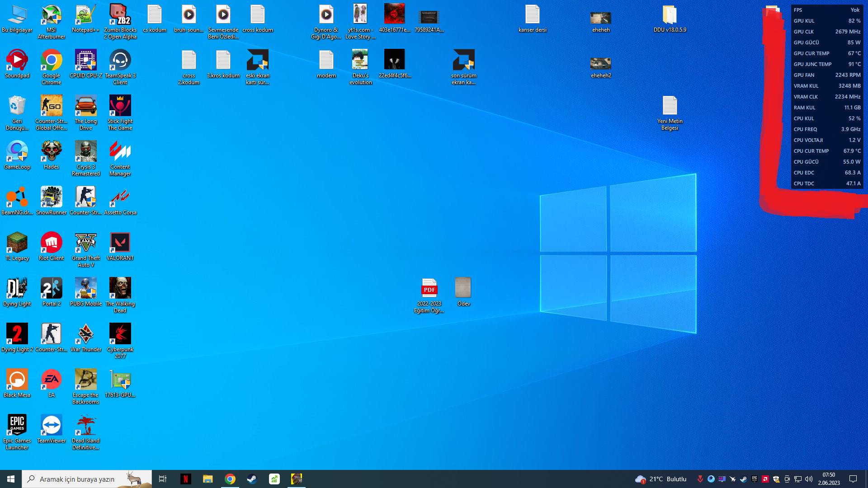Select the 'bruh-soun...' audio file

189,19
